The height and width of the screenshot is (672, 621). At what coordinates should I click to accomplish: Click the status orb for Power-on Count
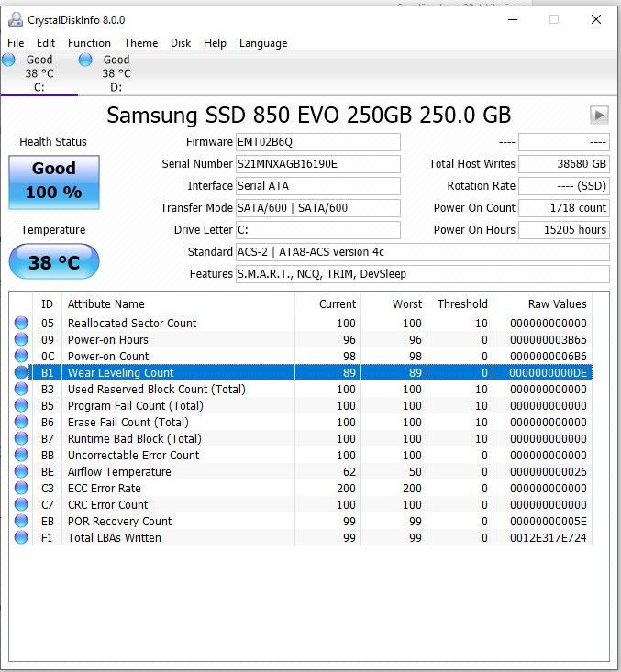point(21,356)
